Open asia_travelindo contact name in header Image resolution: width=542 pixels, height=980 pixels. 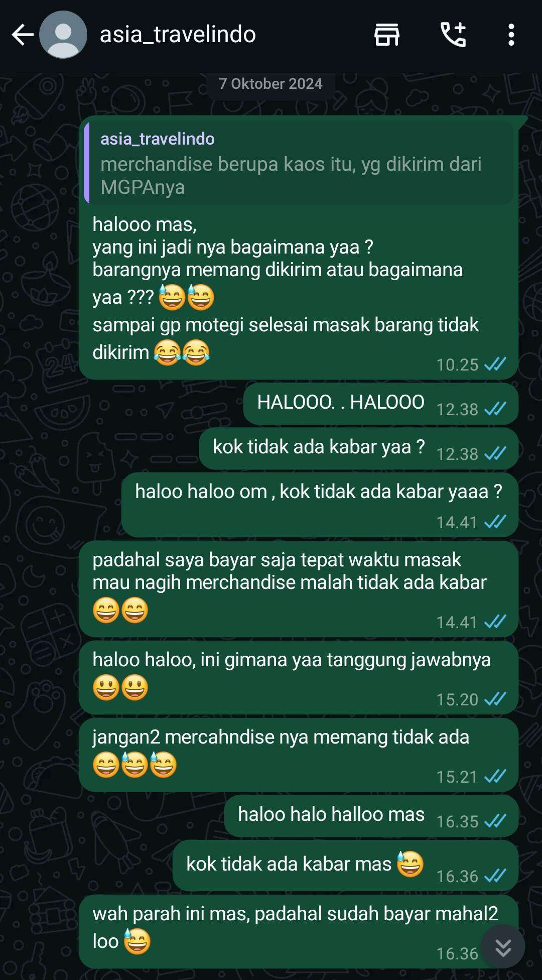178,35
